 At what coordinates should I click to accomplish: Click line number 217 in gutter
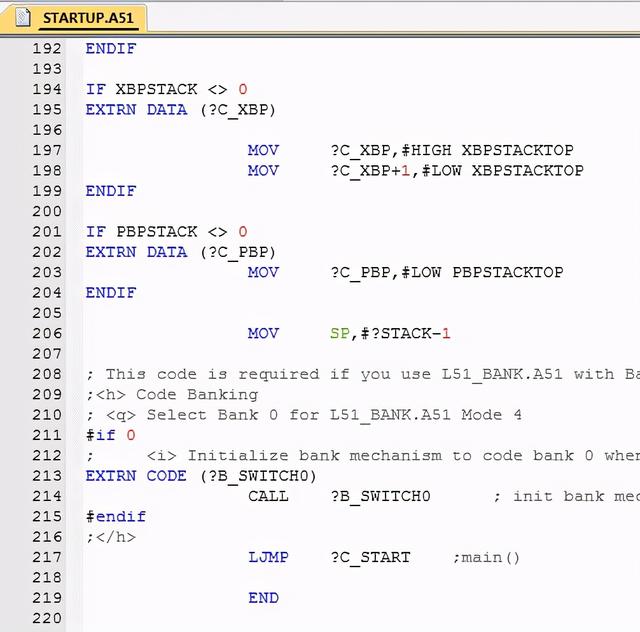[47, 557]
